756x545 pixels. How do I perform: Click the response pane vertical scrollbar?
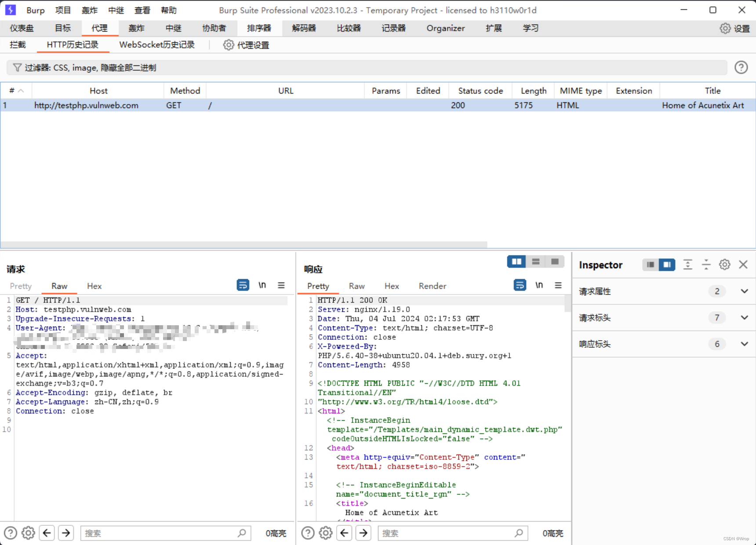click(567, 303)
